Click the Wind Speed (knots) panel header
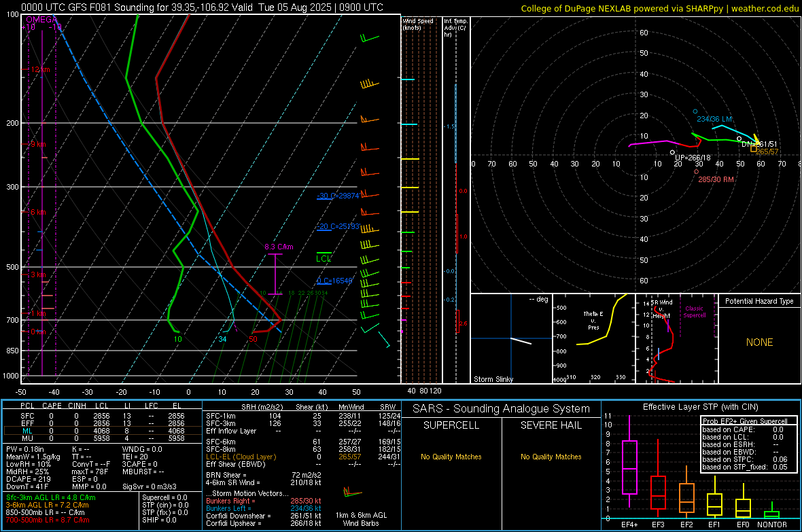The height and width of the screenshot is (532, 802). pyautogui.click(x=418, y=24)
